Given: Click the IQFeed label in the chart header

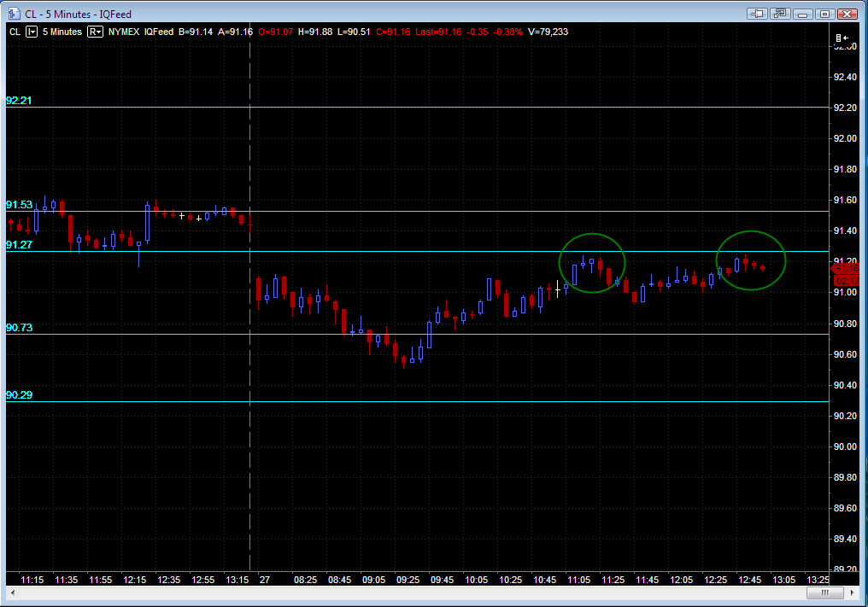Looking at the screenshot, I should point(159,32).
